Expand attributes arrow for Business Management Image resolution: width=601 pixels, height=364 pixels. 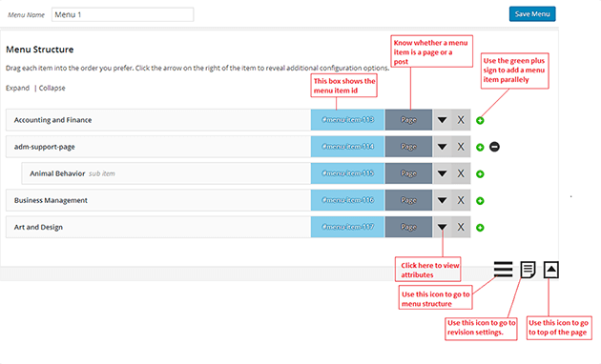point(442,200)
